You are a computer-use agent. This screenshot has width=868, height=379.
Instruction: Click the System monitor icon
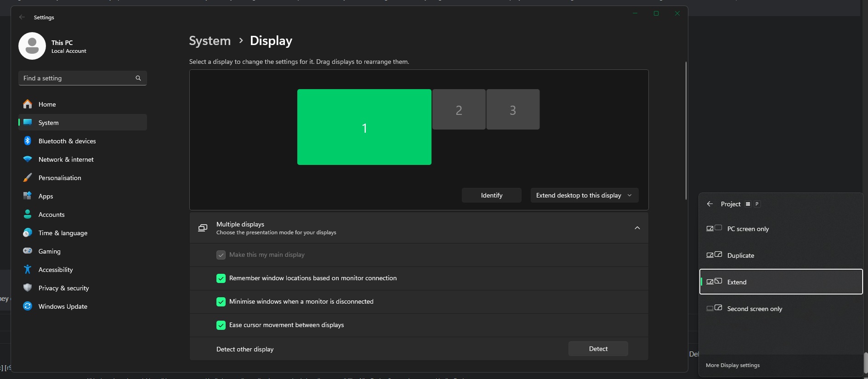28,122
